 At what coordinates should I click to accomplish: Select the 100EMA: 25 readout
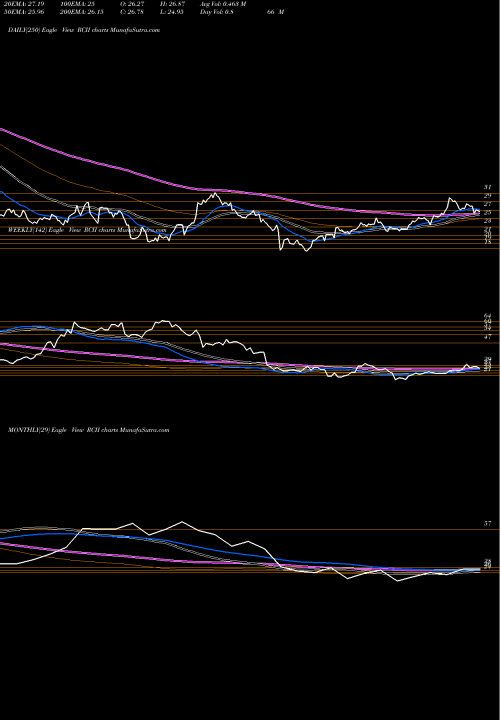point(77,4)
